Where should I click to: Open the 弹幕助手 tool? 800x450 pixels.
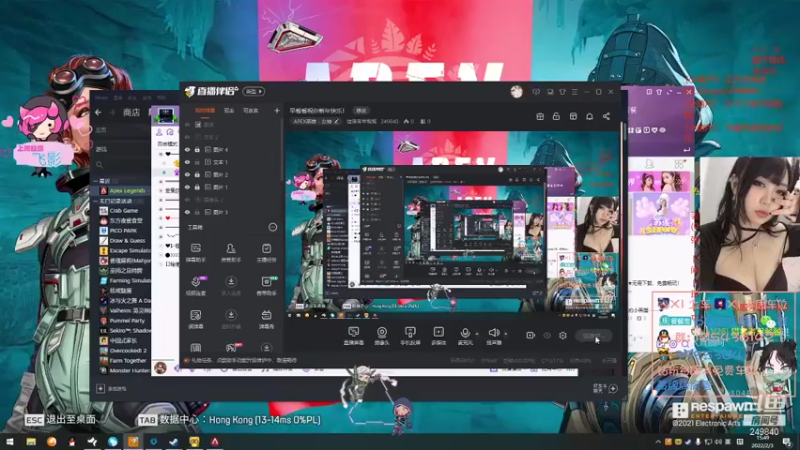[x=195, y=252]
